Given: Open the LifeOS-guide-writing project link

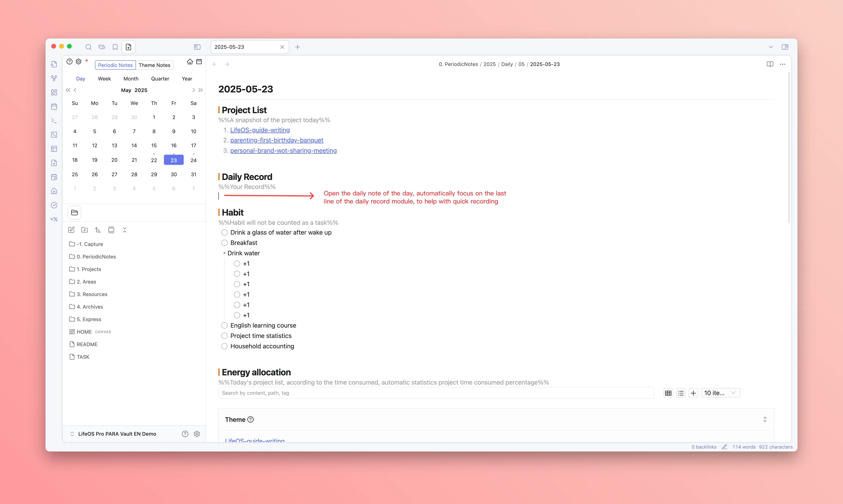Looking at the screenshot, I should tap(260, 130).
